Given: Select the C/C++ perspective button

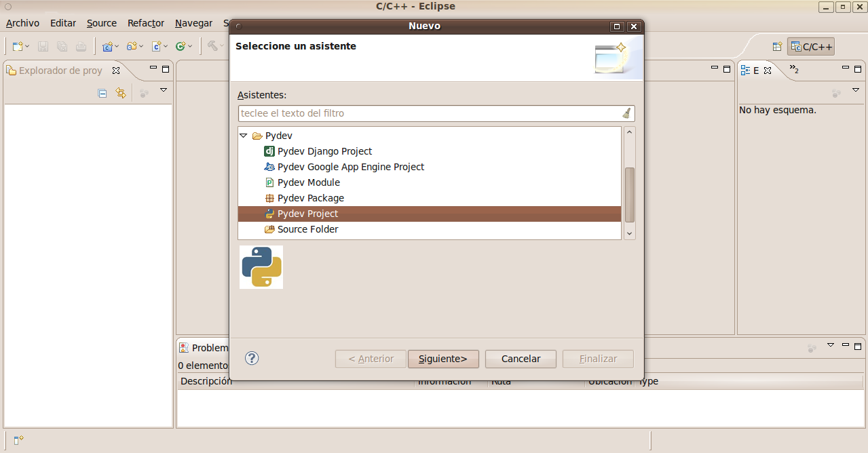Looking at the screenshot, I should click(811, 47).
